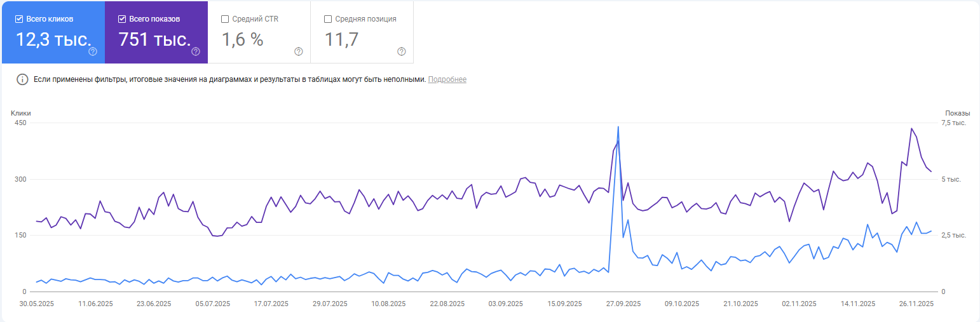Click the blue clicks spike peak at 27.09.2025
The image size is (980, 322).
pyautogui.click(x=618, y=127)
